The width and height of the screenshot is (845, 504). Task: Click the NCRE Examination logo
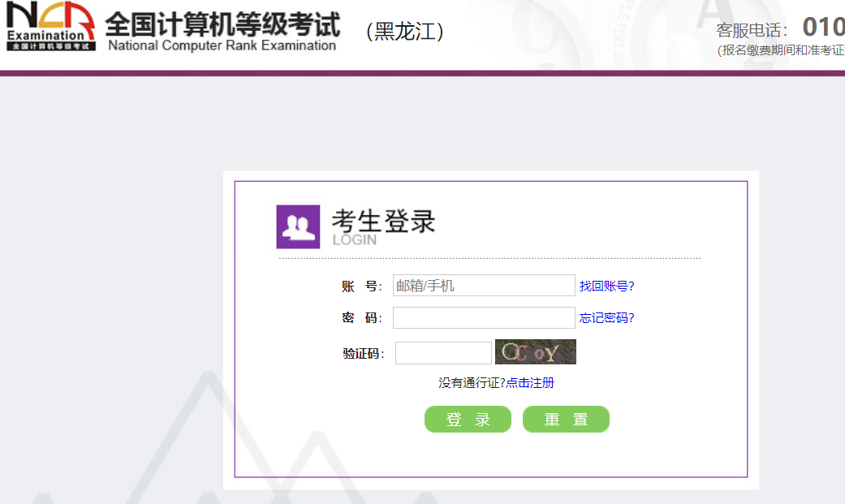(50, 26)
